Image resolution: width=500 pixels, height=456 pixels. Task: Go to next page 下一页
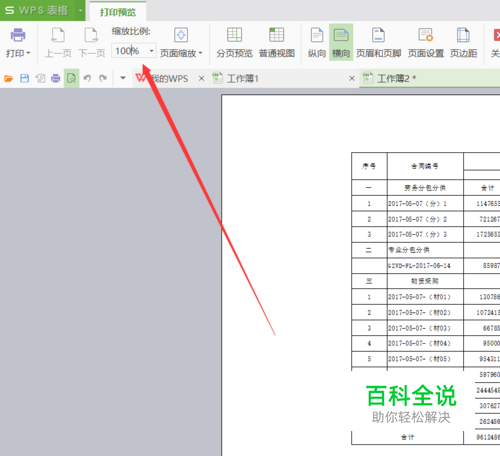(92, 43)
